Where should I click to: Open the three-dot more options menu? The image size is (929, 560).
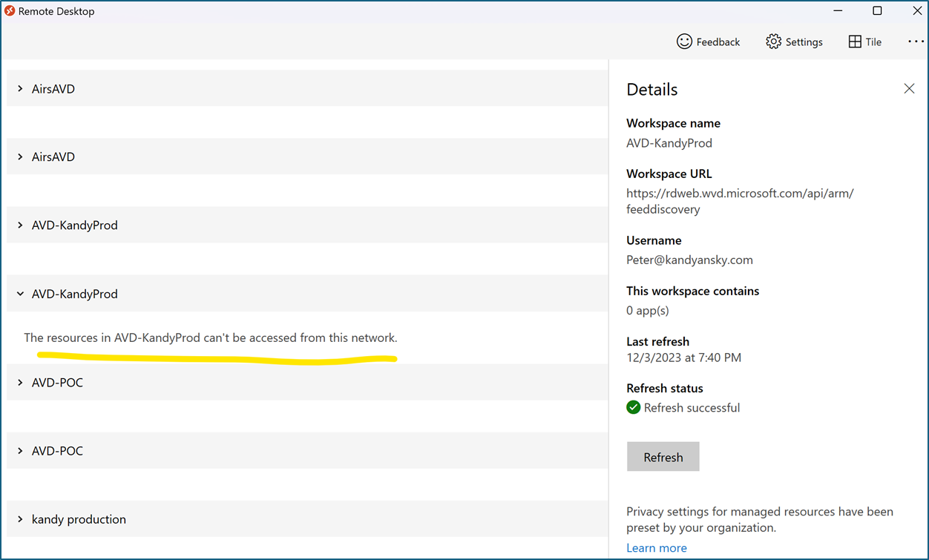[916, 42]
